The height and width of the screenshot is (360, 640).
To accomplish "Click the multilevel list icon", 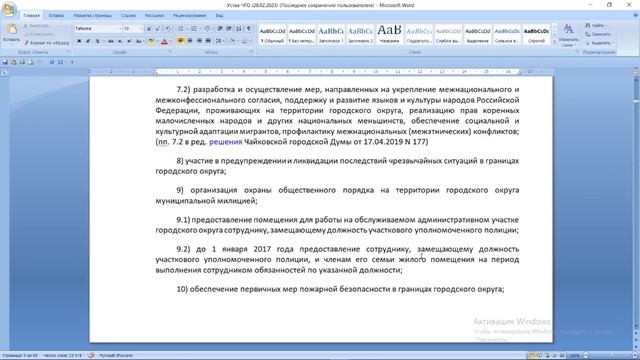I will tap(208, 29).
